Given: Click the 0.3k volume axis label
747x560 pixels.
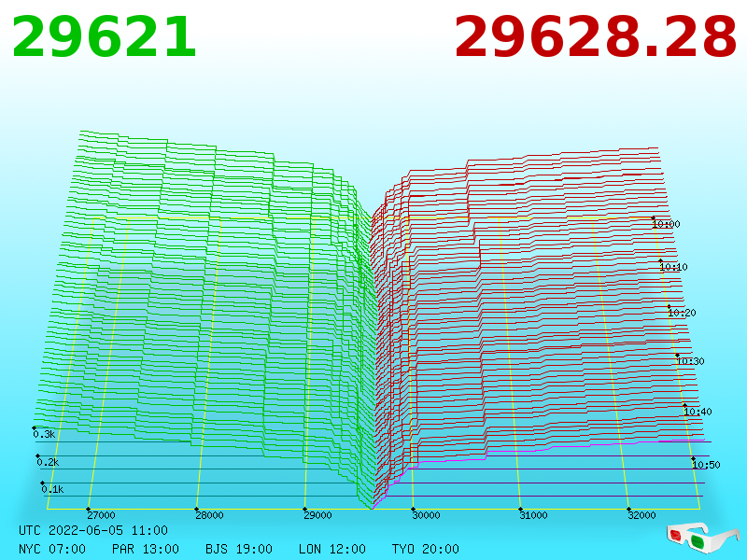Looking at the screenshot, I should [x=44, y=434].
